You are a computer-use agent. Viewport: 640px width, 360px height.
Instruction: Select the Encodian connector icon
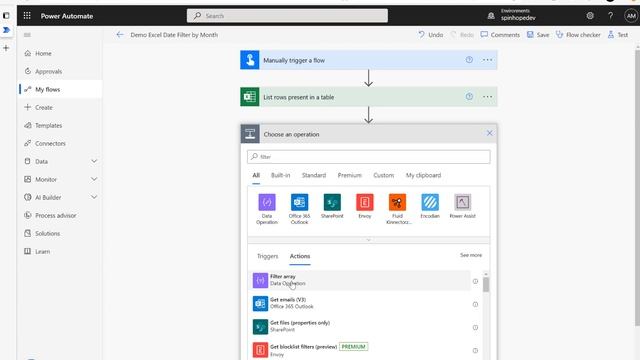click(430, 202)
